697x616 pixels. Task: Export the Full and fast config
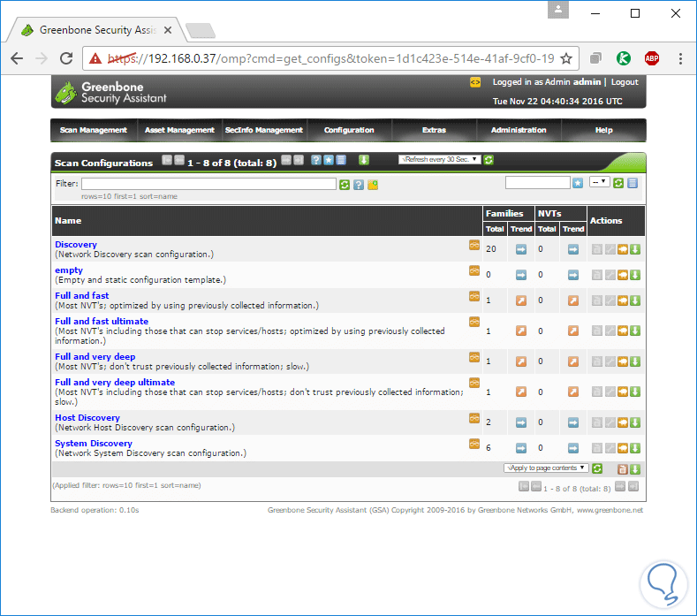coord(635,300)
